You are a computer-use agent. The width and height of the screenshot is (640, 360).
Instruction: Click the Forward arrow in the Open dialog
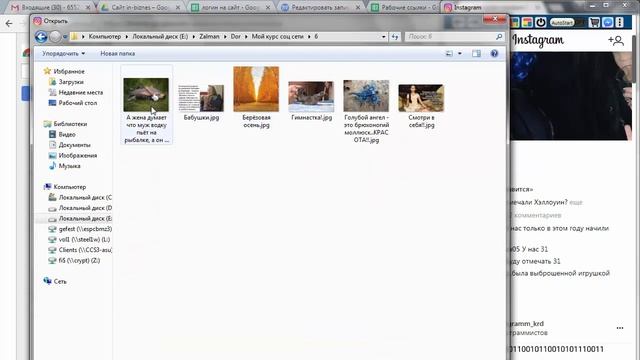55,37
